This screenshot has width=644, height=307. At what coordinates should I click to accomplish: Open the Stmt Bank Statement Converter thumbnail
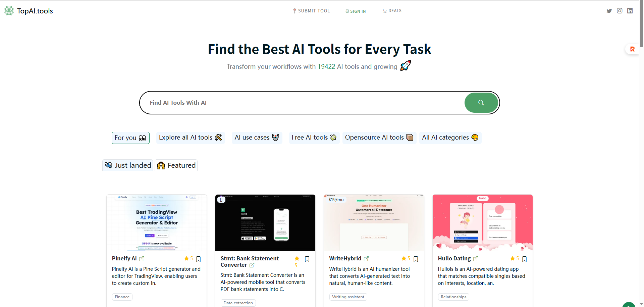[265, 223]
